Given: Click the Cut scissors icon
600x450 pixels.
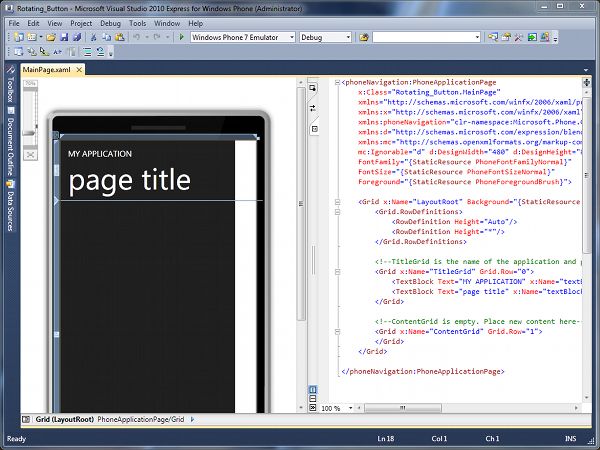Looking at the screenshot, I should point(93,37).
